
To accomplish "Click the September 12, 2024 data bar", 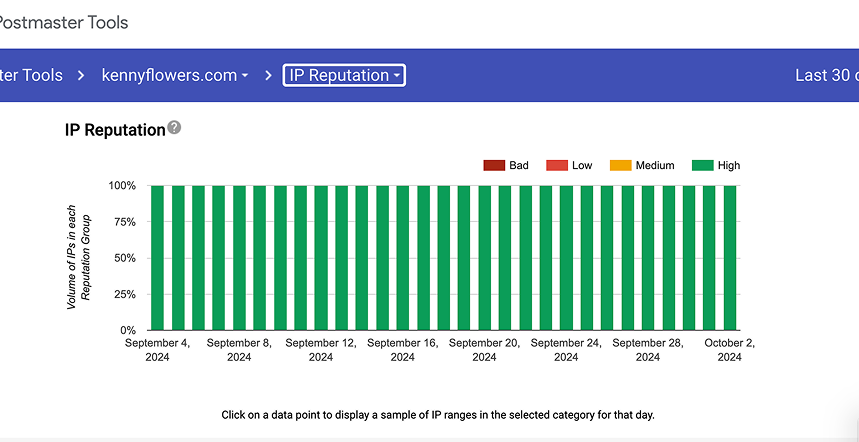I will [321, 257].
